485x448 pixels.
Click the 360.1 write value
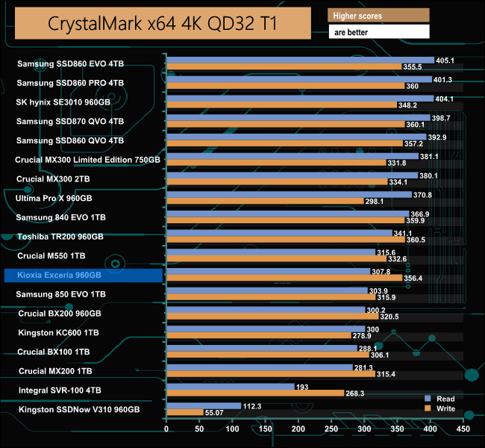click(x=416, y=125)
